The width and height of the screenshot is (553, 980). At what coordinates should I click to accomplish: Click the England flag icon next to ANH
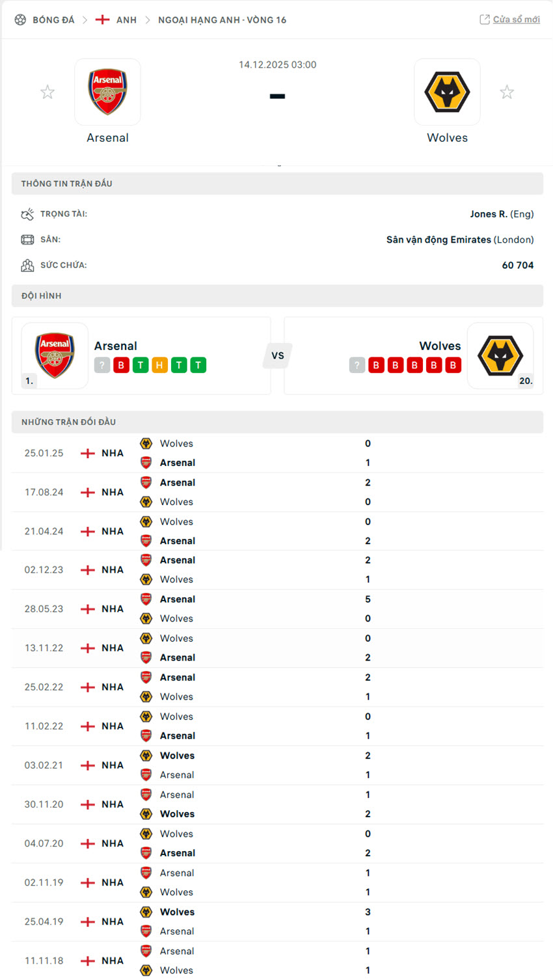pyautogui.click(x=102, y=20)
